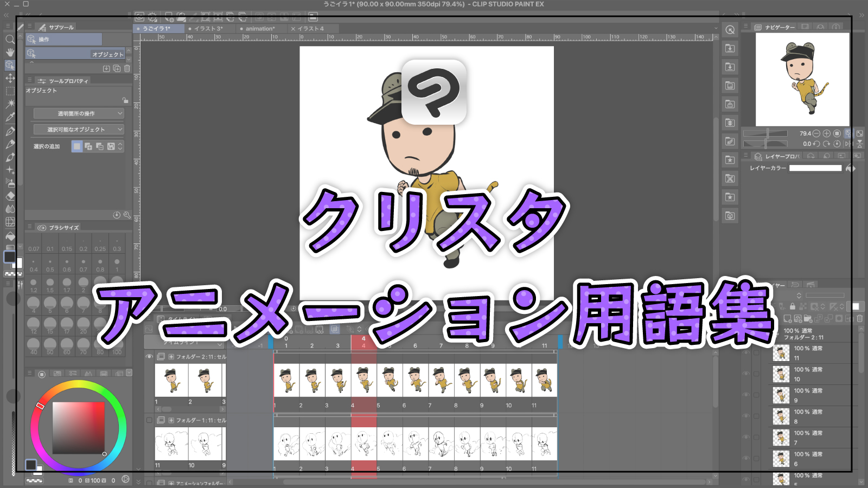Toggle Navigator fit to screen icon

pyautogui.click(x=848, y=133)
